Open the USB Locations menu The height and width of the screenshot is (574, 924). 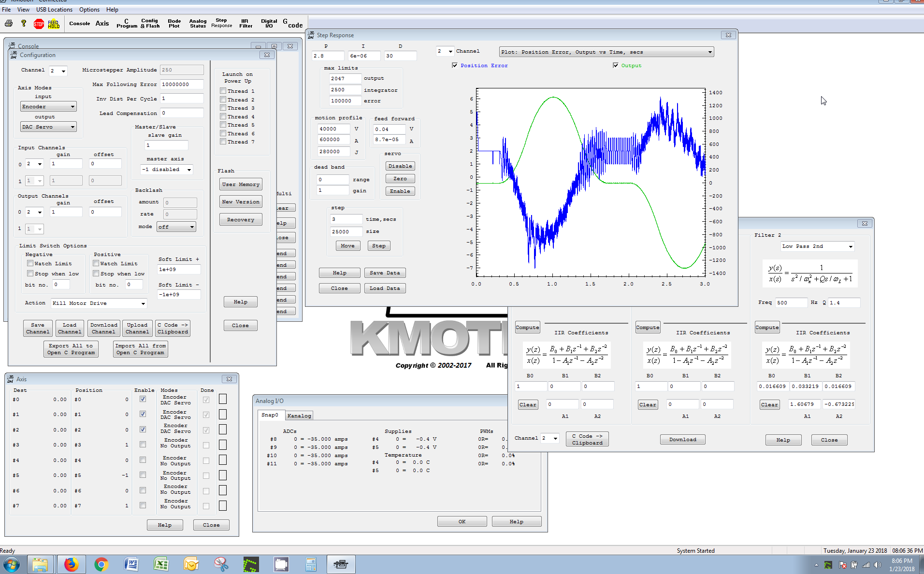(x=54, y=10)
